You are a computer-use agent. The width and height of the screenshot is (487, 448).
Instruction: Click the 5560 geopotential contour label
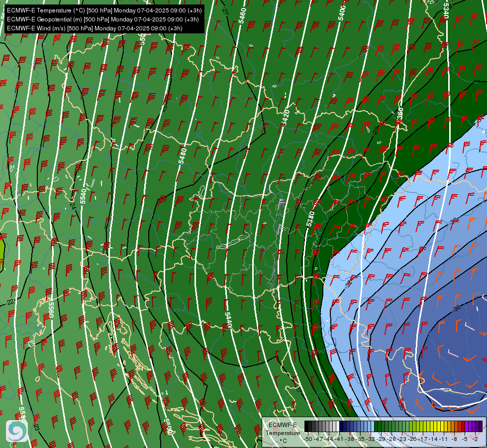point(51,310)
